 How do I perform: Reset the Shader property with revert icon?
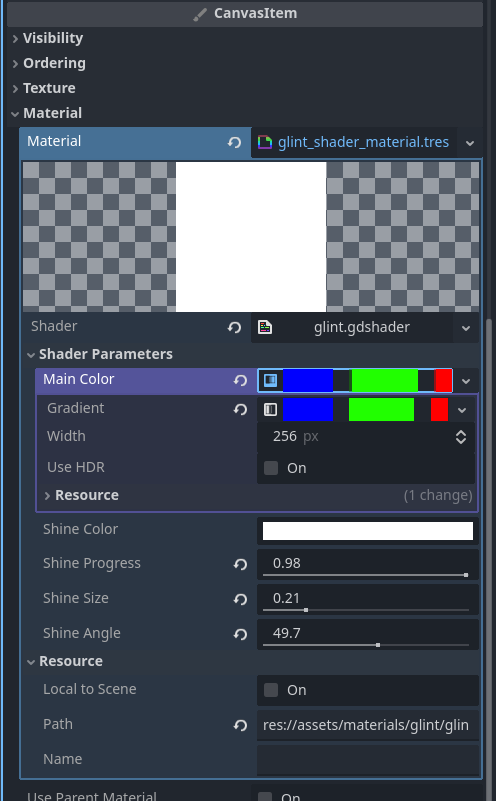coord(234,327)
